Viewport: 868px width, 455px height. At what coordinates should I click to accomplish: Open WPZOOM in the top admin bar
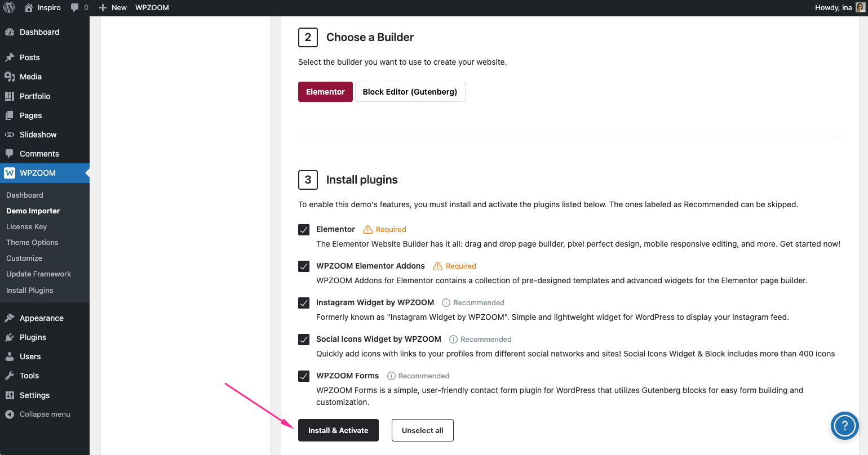point(152,8)
